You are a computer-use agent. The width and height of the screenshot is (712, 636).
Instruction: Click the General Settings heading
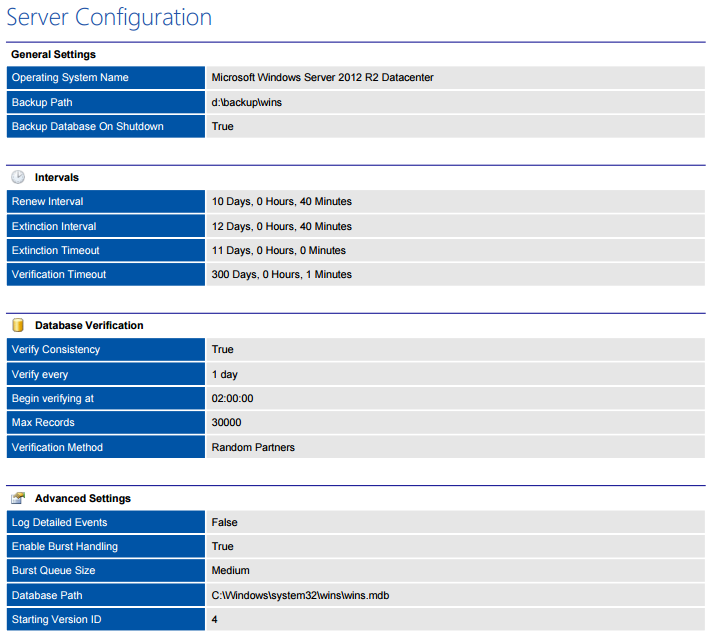pos(54,54)
